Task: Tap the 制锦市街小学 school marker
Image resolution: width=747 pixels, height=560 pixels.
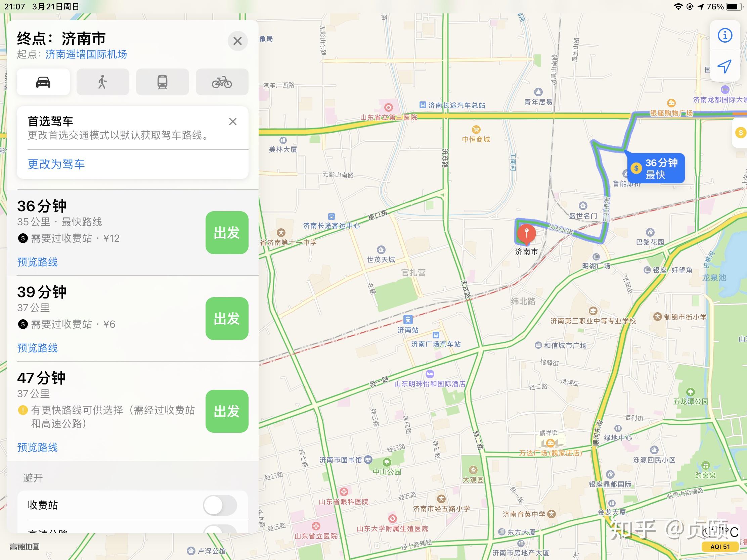Action: click(657, 317)
